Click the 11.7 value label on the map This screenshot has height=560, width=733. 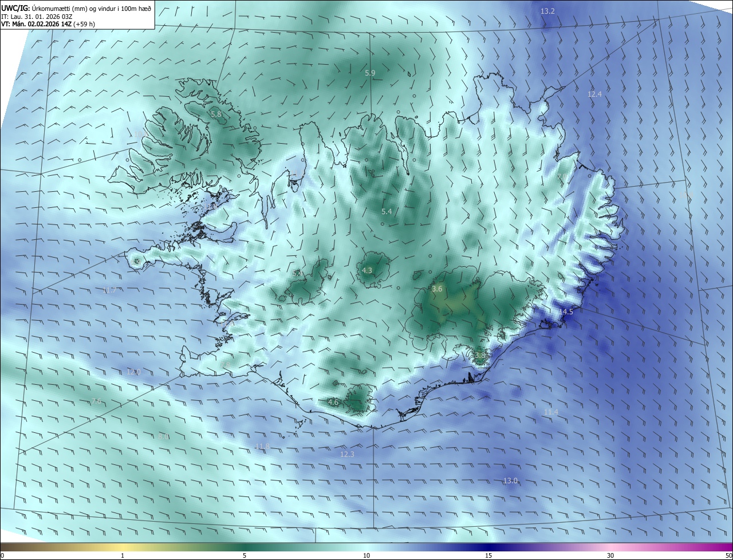[x=109, y=290]
